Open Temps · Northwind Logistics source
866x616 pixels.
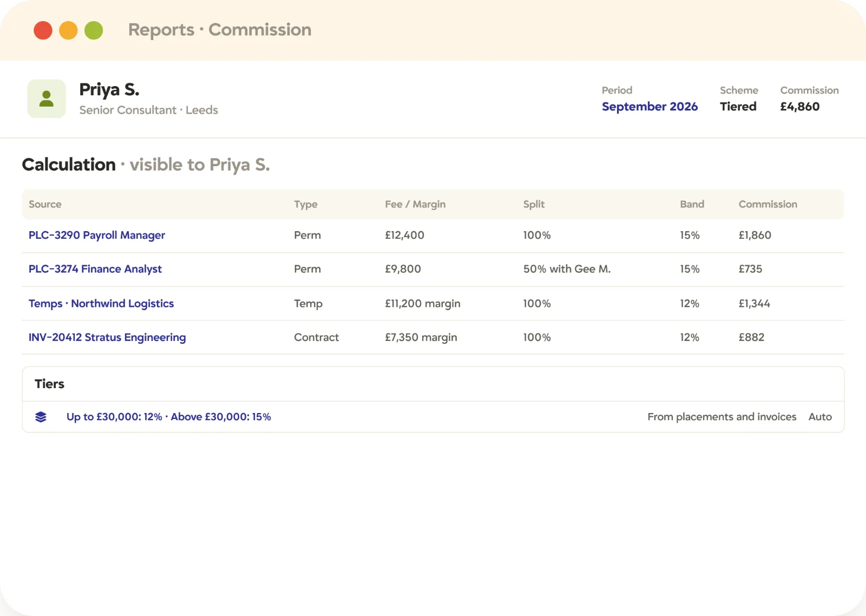click(101, 304)
